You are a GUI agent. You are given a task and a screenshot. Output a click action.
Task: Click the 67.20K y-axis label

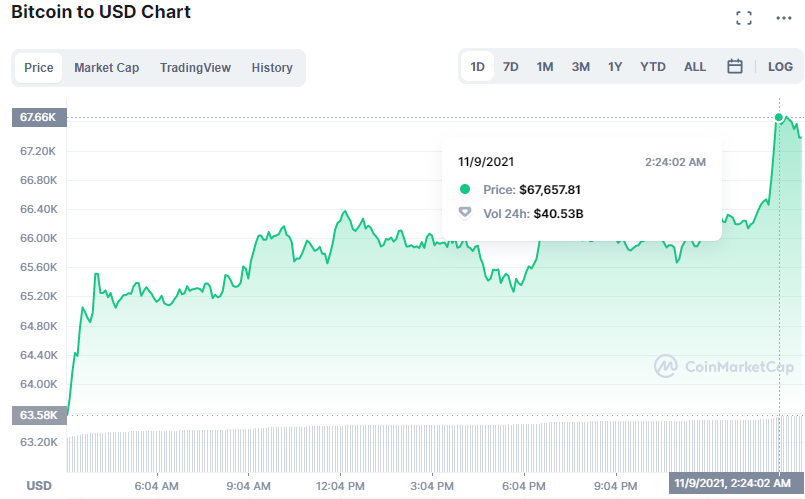(37, 151)
